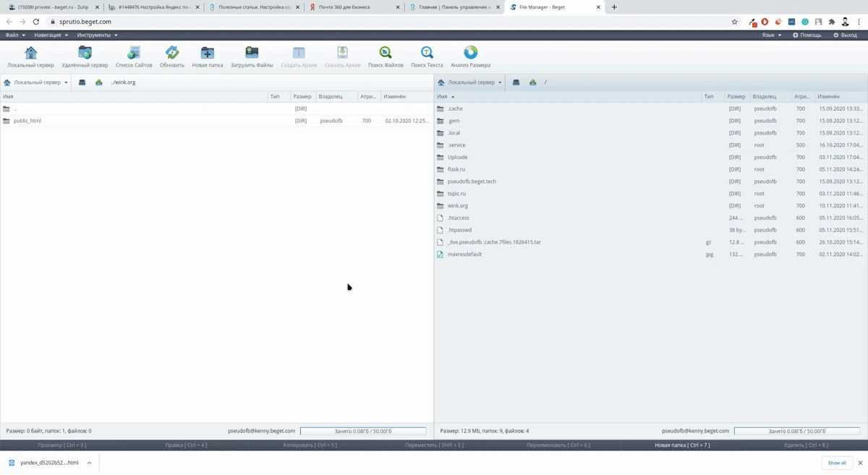Expand right panel Локальный сервер dropdown
This screenshot has height=475, width=868.
point(470,82)
